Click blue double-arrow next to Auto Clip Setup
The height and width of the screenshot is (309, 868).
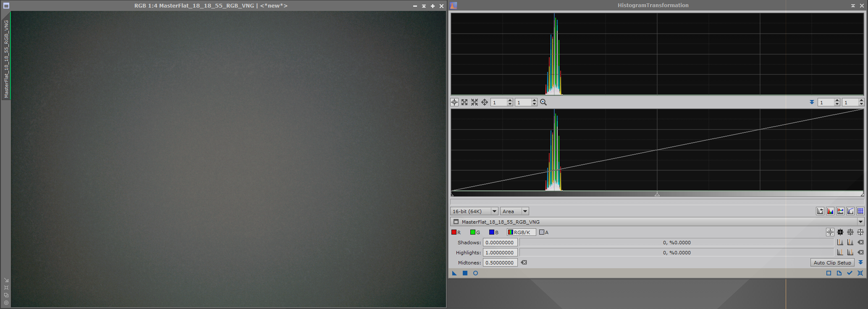860,262
